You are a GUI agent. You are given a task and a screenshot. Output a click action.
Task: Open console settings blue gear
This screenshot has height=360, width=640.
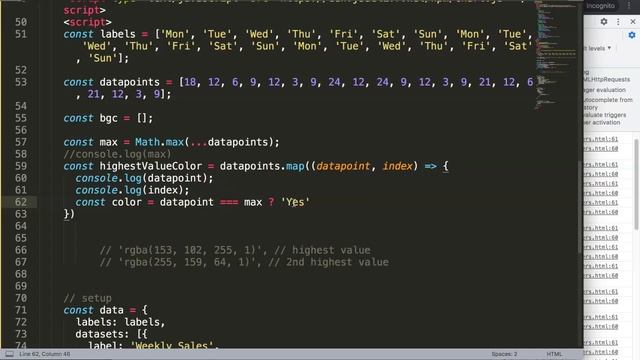tap(632, 36)
